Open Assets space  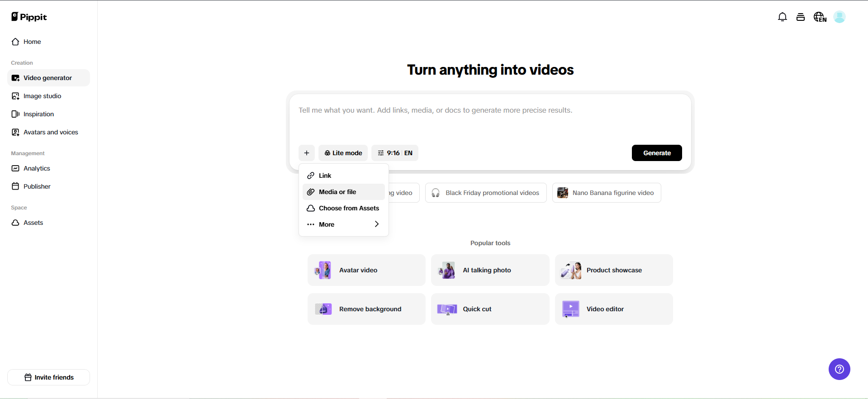pos(49,223)
